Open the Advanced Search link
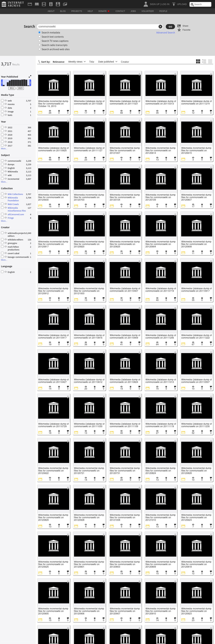Screen dimensions: 215x644 point(165,33)
